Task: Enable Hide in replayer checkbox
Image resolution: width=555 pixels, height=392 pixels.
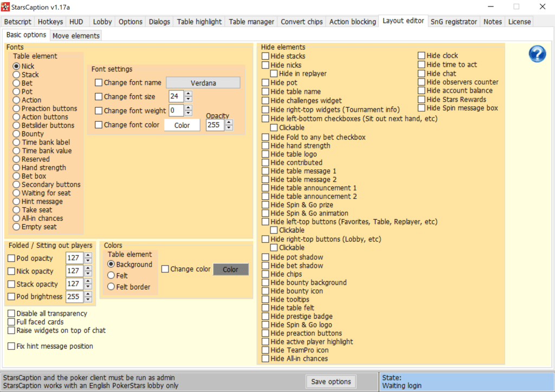Action: [x=274, y=74]
